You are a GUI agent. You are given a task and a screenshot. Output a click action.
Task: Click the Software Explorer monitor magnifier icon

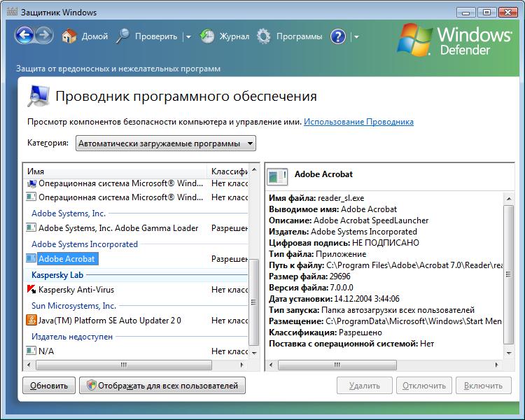pos(38,97)
